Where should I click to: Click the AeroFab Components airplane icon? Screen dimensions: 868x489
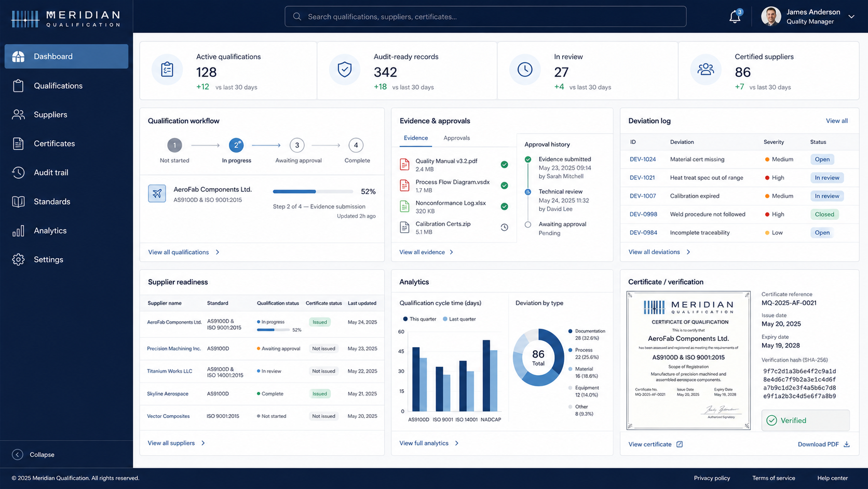click(x=157, y=193)
